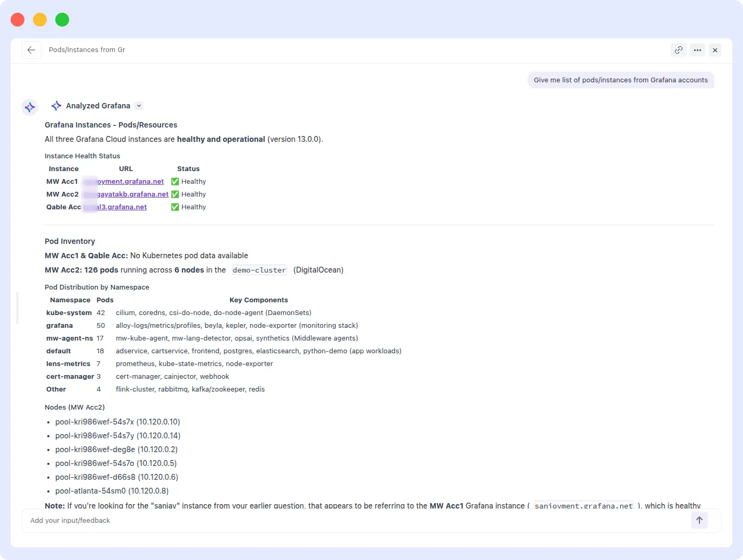Screen dimensions: 743x560
Task: Click the green check for Qable Acc
Action: point(175,207)
